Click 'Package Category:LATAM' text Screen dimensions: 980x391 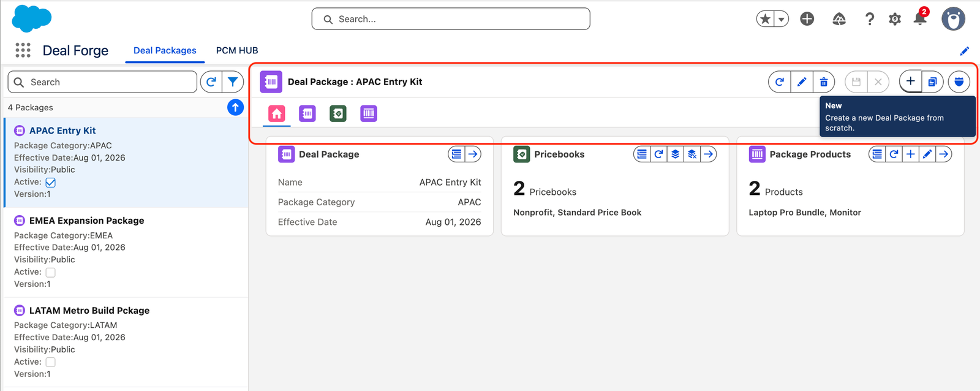66,325
